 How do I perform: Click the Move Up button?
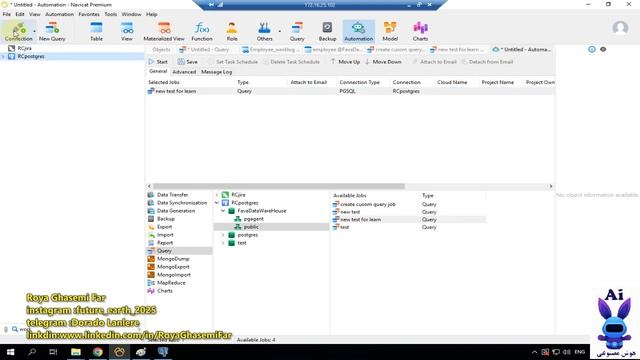tap(345, 62)
